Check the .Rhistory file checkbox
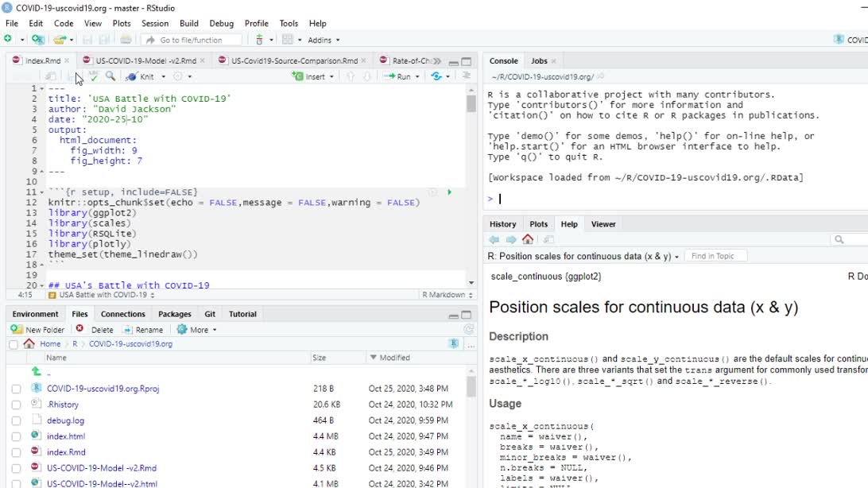The image size is (868, 488). tap(16, 405)
